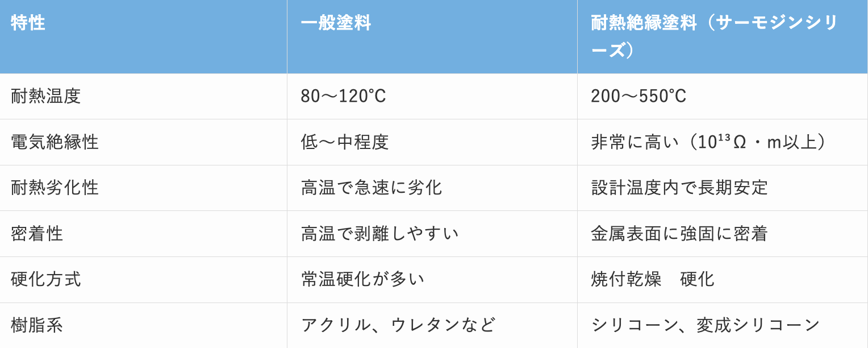Click the 金属表面に強固に密着 cell
Screen dimensions: 868x348
[723, 234]
